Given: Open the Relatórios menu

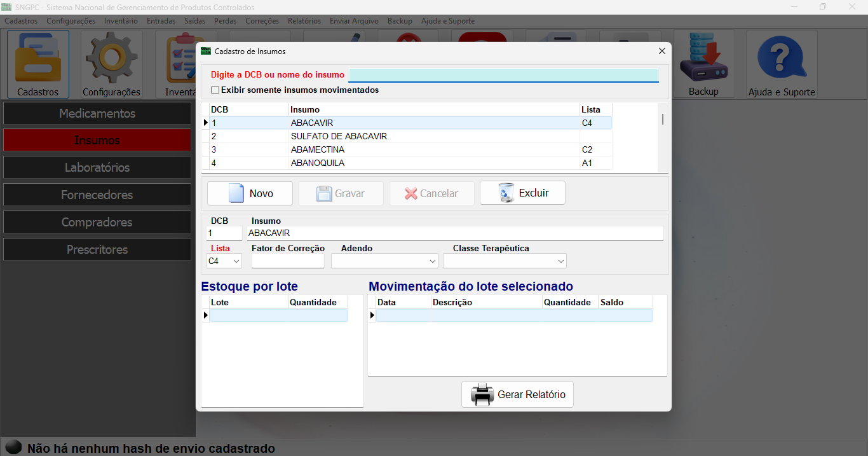Looking at the screenshot, I should click(304, 21).
